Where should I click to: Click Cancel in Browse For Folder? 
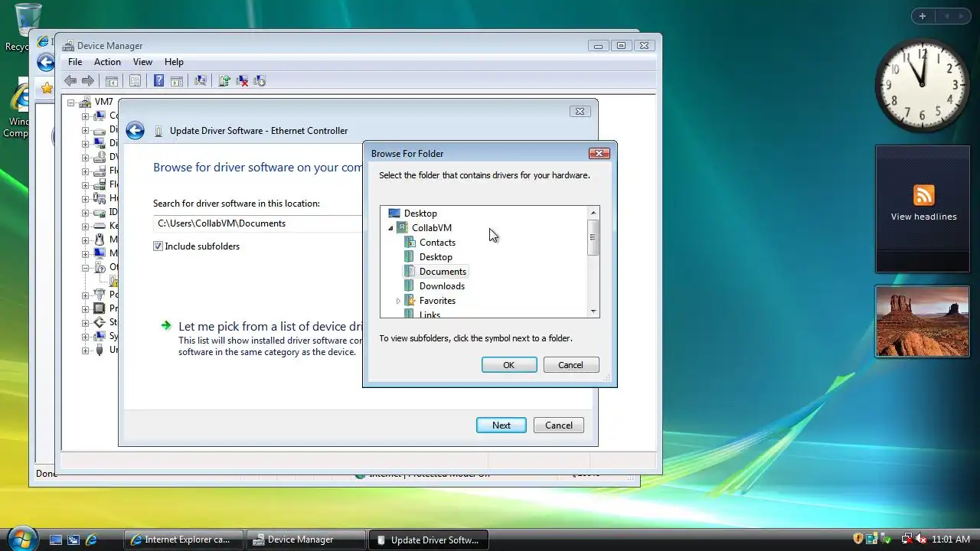pyautogui.click(x=570, y=365)
